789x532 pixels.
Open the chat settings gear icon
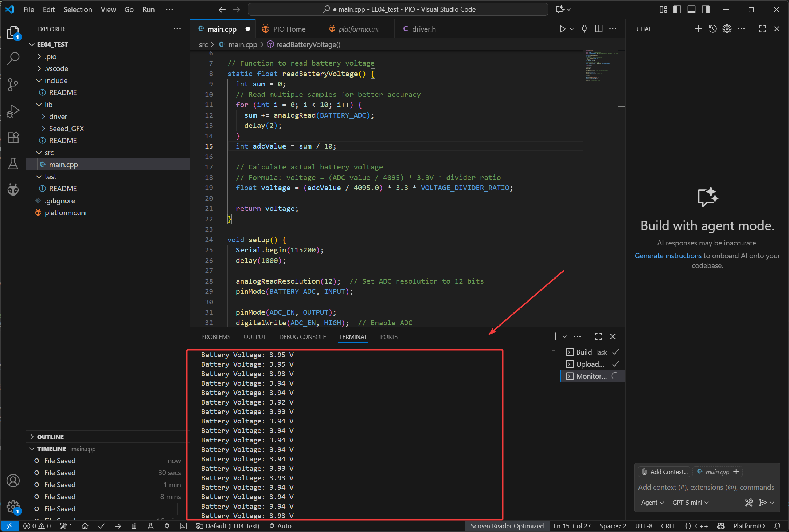727,29
